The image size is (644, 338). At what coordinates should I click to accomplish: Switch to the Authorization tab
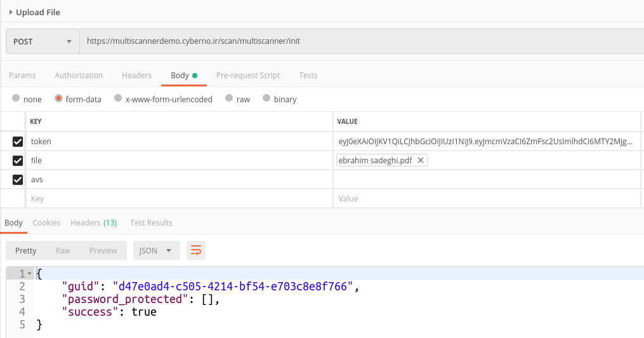[79, 75]
